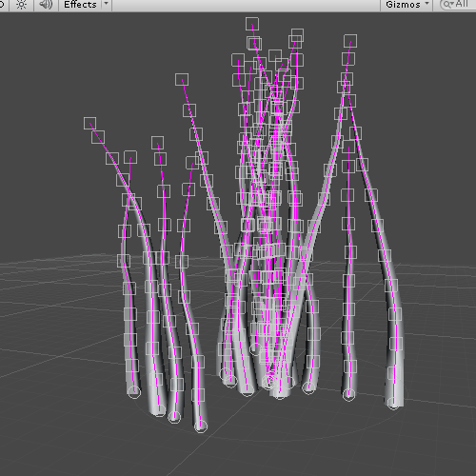Toggle scene audio with the speaker icon

(46, 5)
